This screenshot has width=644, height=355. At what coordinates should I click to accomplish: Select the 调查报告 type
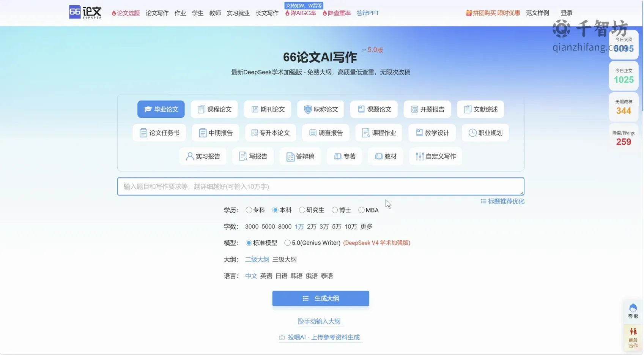click(326, 133)
